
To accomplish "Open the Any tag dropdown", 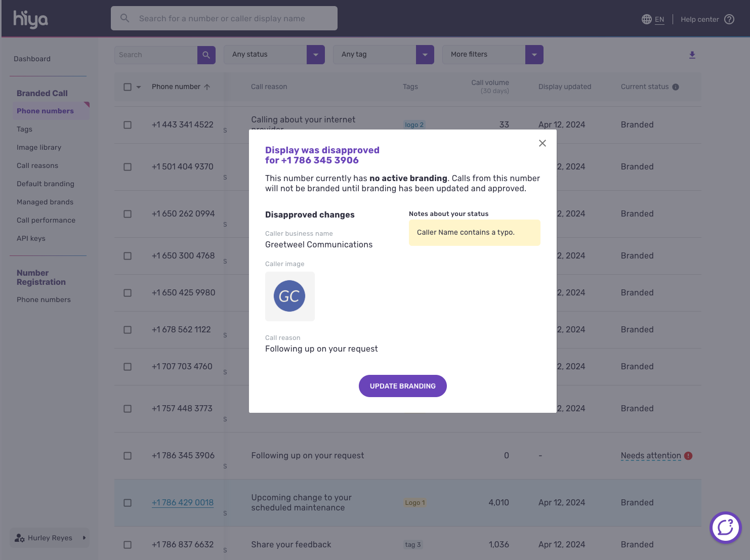I will tap(425, 55).
